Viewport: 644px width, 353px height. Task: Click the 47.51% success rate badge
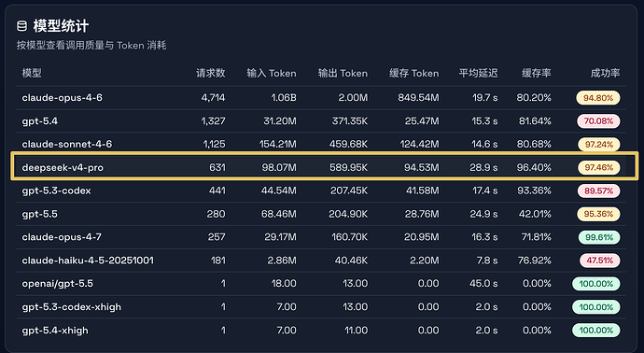pos(599,261)
